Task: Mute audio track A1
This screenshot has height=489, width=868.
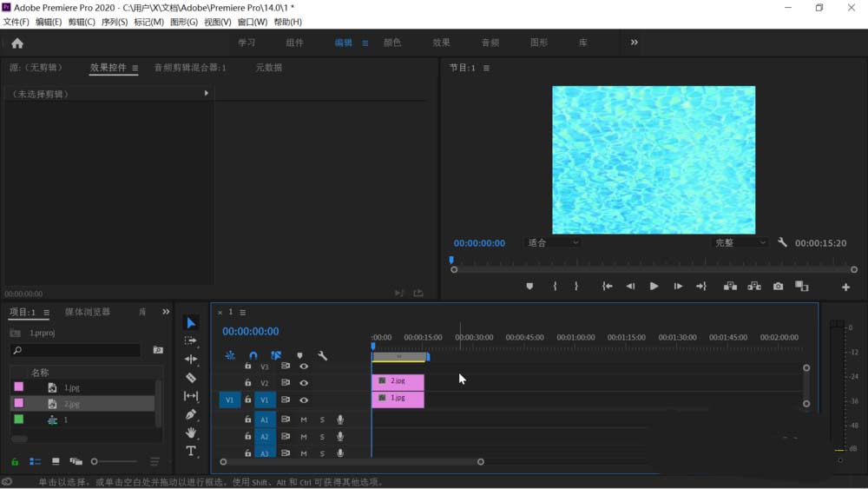Action: click(304, 420)
